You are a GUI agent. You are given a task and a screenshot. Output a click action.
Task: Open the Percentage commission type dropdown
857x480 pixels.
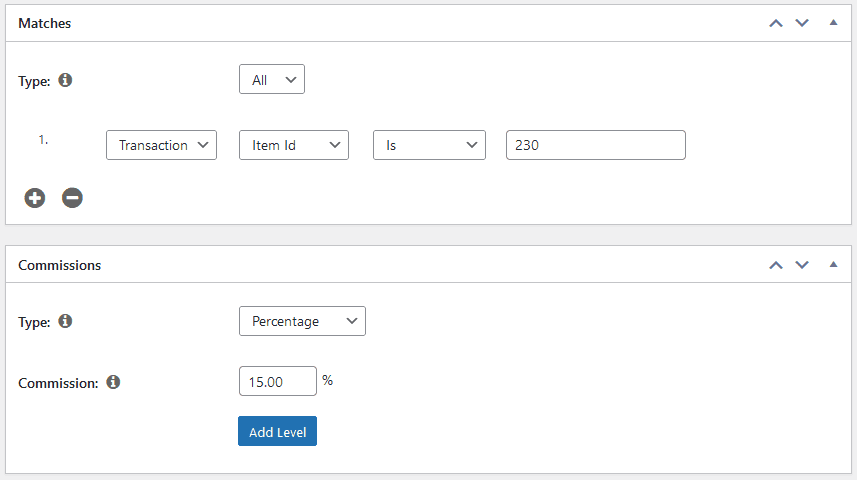302,321
